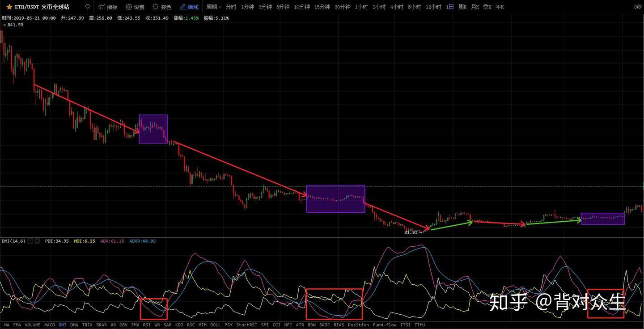Click the ADX:61.15 value
The height and width of the screenshot is (329, 644).
tap(112, 241)
